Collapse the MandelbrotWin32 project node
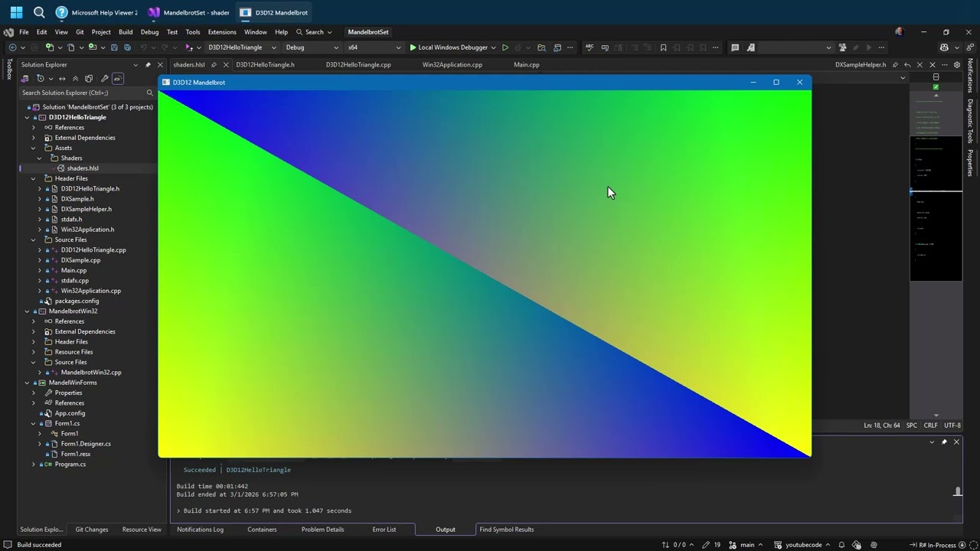980x551 pixels. pos(28,311)
